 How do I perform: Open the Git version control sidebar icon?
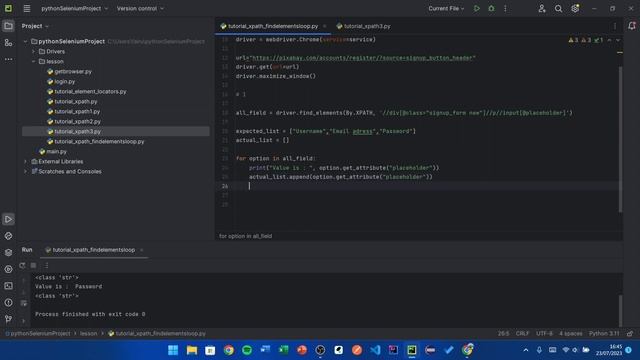tap(8, 319)
